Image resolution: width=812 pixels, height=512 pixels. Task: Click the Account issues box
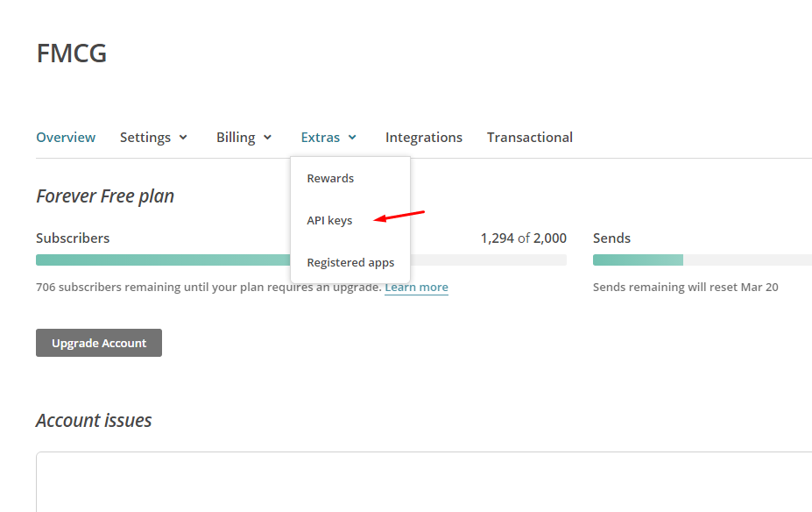(x=424, y=482)
